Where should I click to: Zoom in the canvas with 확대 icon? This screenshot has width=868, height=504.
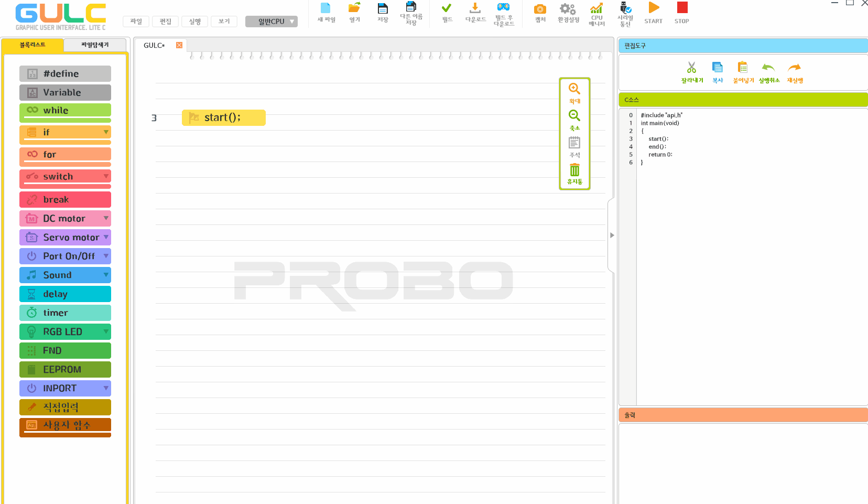pos(574,93)
